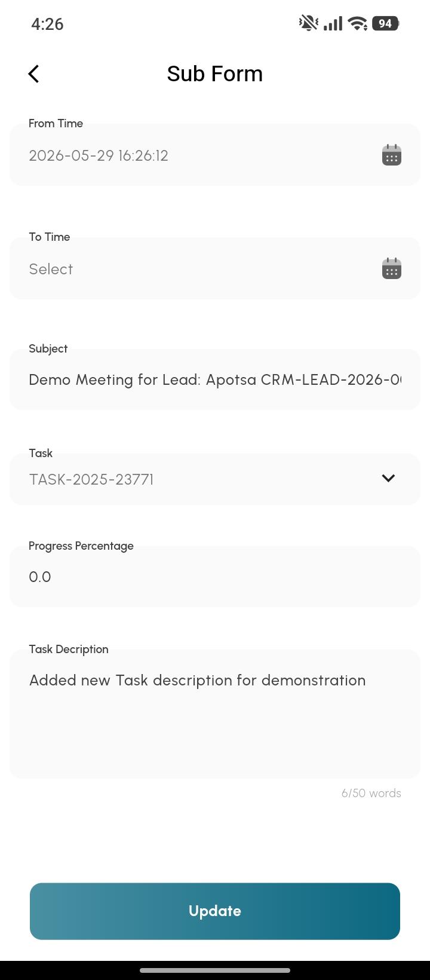
Task: Select the To Time date field
Action: 215,268
